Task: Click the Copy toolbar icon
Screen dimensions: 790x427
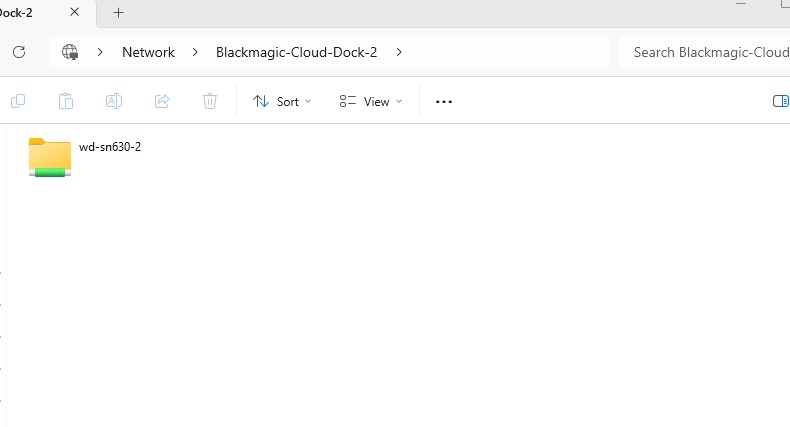Action: (x=18, y=101)
